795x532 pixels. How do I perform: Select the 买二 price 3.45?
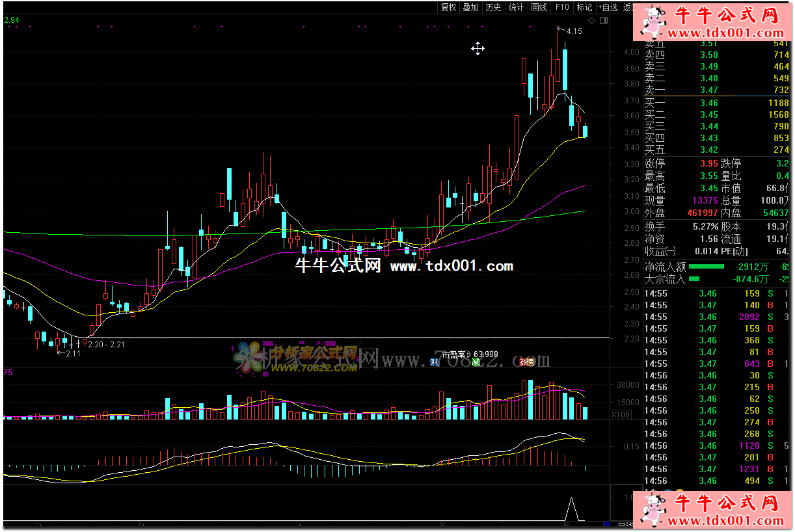709,114
